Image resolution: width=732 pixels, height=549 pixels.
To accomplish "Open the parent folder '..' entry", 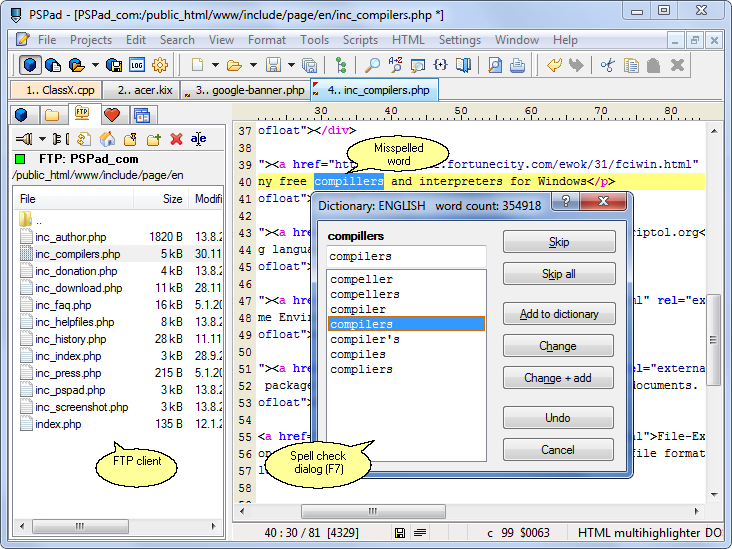I will 31,220.
